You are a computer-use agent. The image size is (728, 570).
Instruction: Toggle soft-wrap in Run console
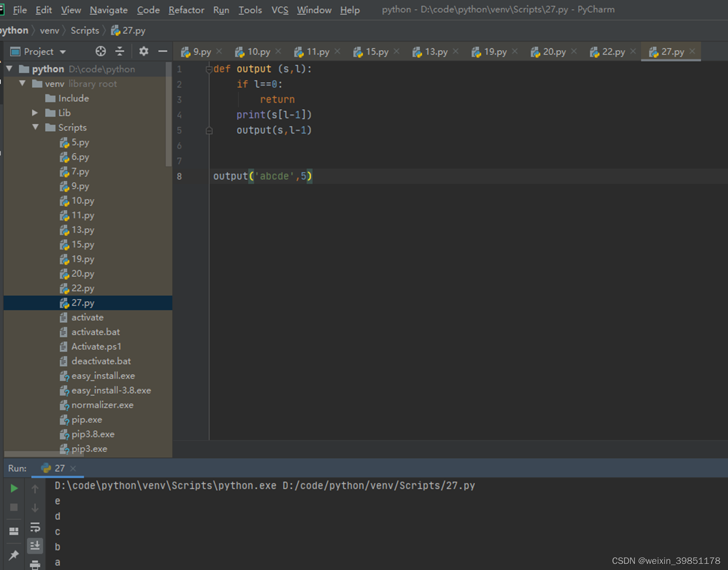coord(35,527)
